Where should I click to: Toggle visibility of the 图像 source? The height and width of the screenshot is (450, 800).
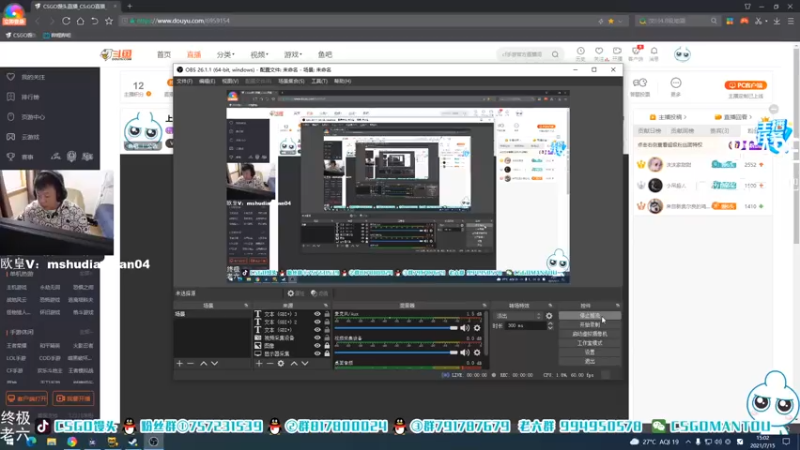click(x=317, y=345)
